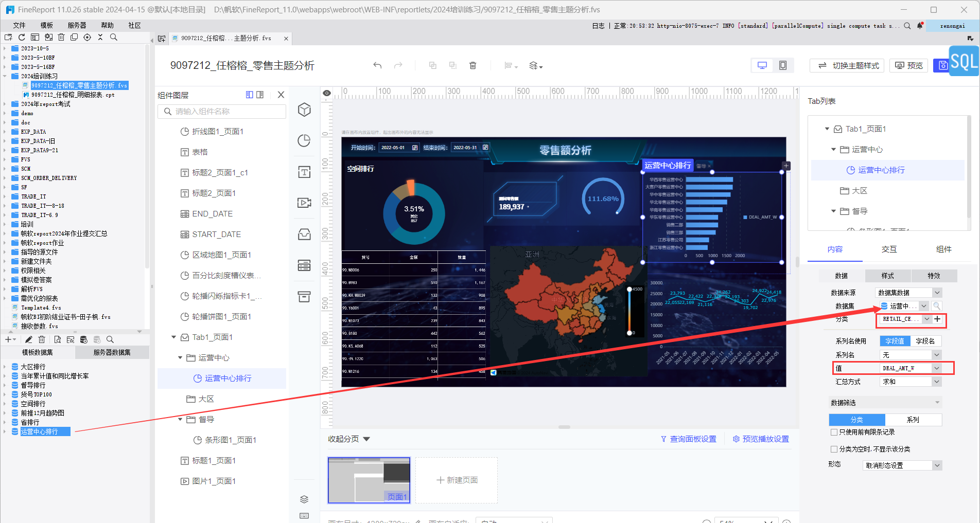Switch to 交互 tab in property panel
This screenshot has height=523, width=980.
tap(889, 249)
